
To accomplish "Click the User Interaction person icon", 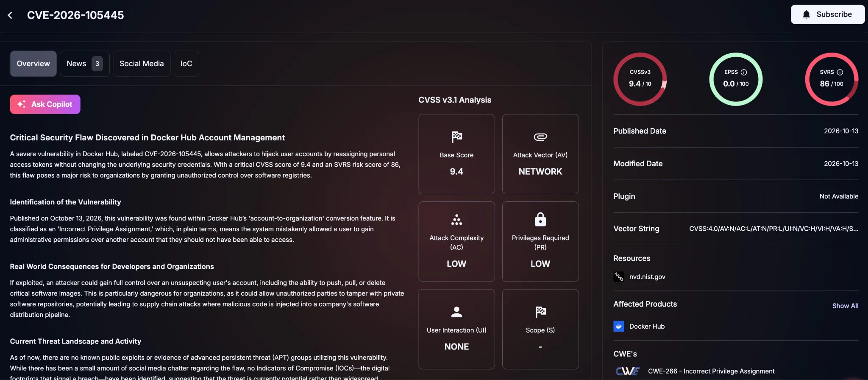I will 456,312.
